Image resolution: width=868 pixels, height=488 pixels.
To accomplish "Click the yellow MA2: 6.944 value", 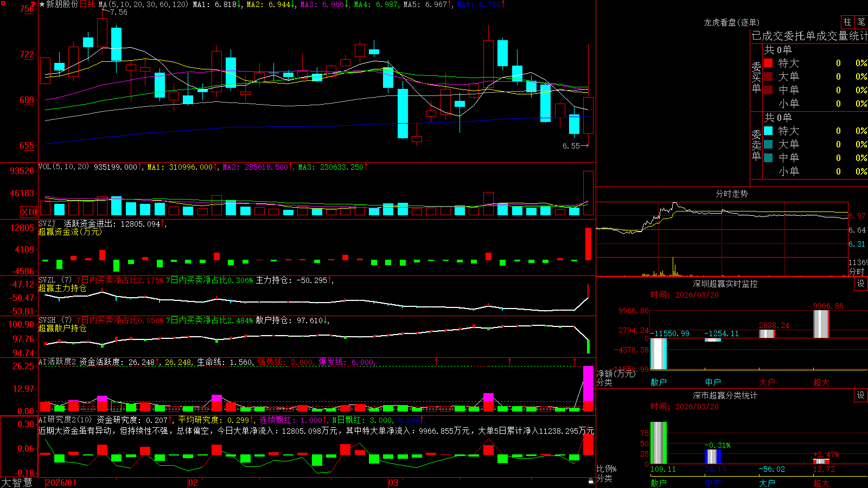I will pos(269,4).
